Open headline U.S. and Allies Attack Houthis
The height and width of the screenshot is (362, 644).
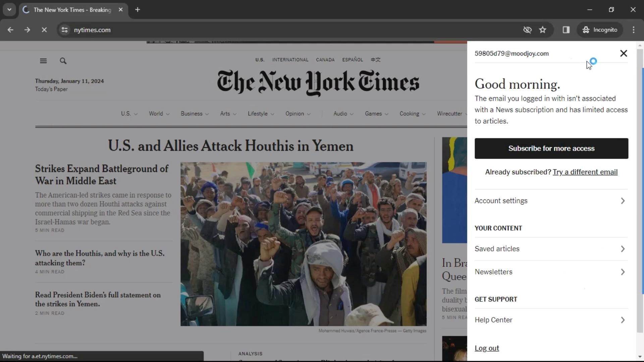tap(230, 146)
